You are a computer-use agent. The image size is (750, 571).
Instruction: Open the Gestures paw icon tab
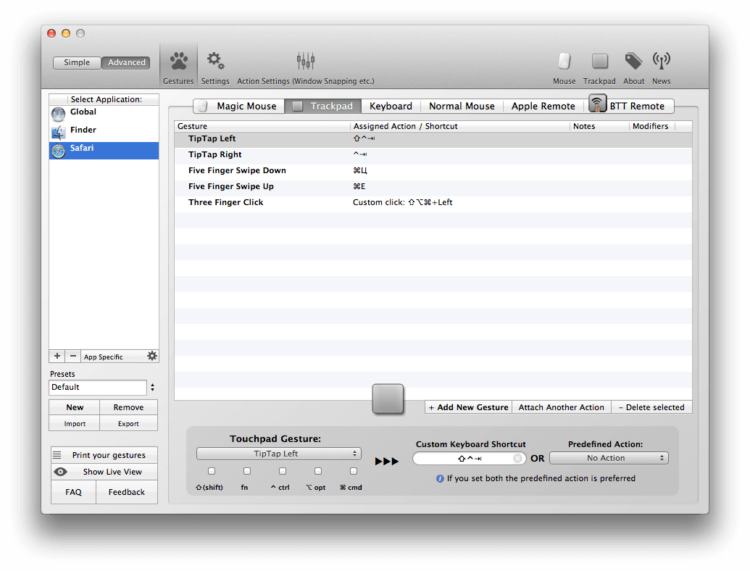[x=178, y=66]
